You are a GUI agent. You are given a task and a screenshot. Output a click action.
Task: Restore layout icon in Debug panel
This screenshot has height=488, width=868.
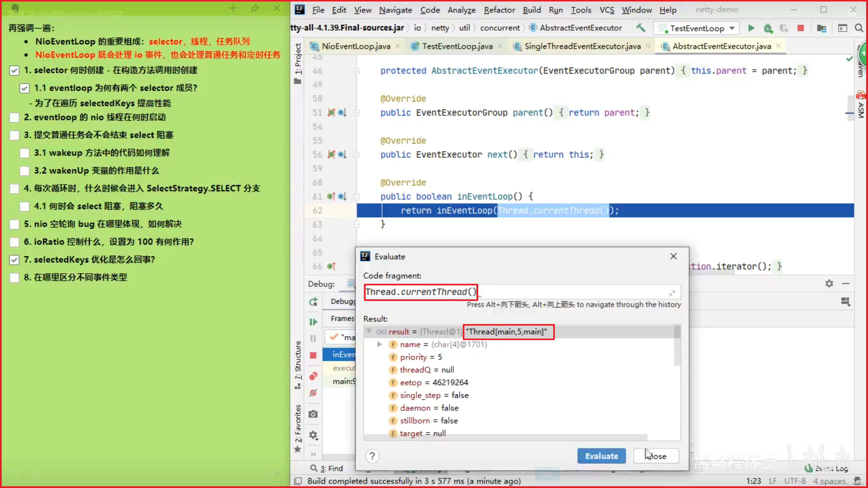tap(846, 301)
